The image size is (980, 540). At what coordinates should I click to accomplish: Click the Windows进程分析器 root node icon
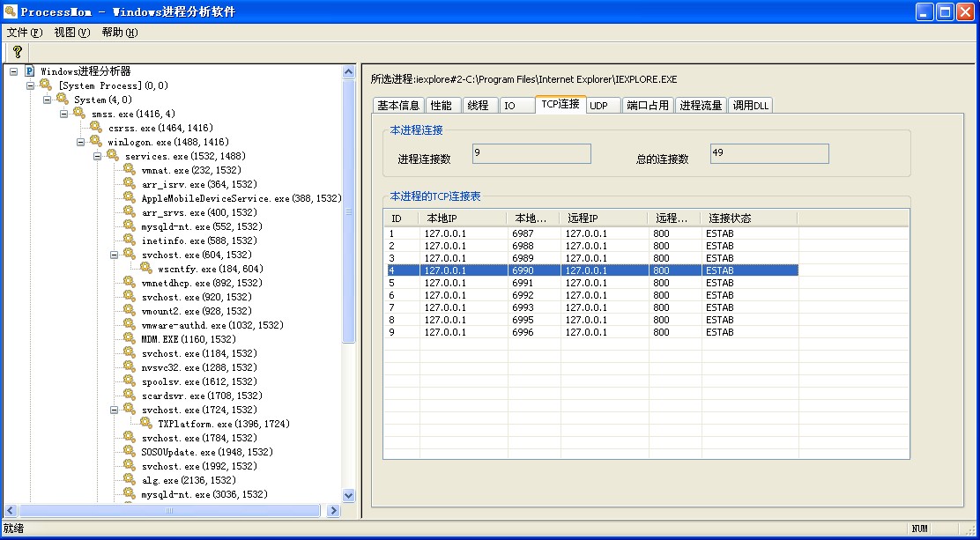[29, 70]
